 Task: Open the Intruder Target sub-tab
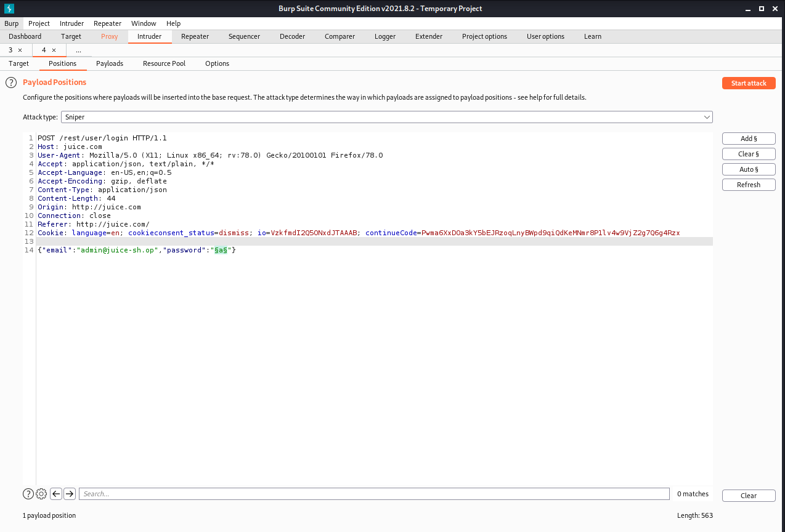[x=18, y=63]
